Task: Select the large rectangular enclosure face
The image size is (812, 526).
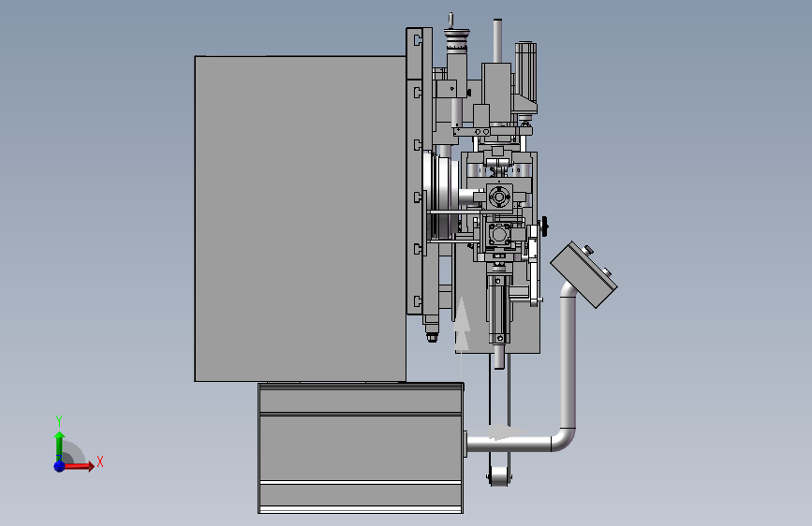Action: point(301,218)
